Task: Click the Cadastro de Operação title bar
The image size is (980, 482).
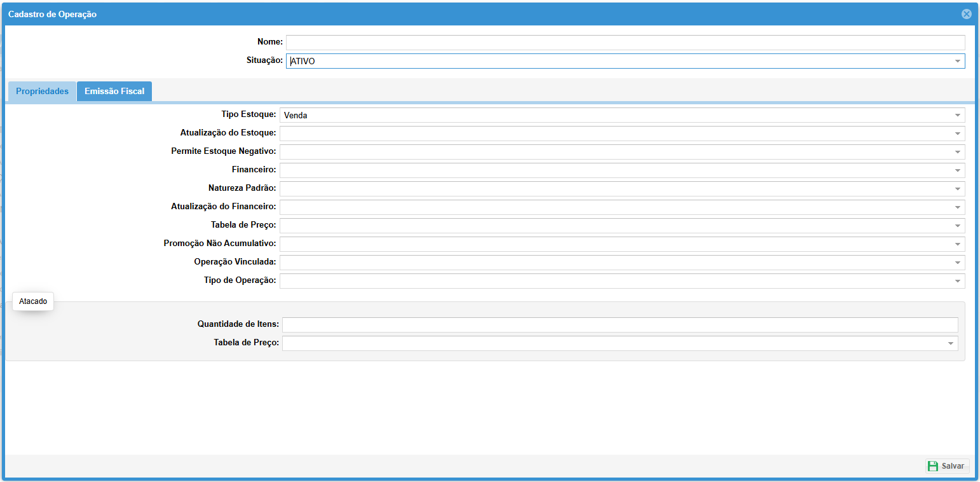Action: pos(445,14)
